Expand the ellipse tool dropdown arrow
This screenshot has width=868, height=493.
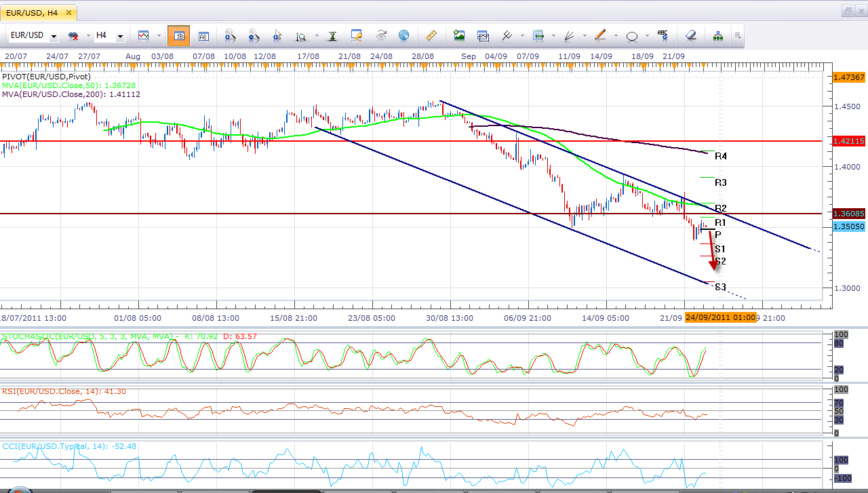pos(646,36)
